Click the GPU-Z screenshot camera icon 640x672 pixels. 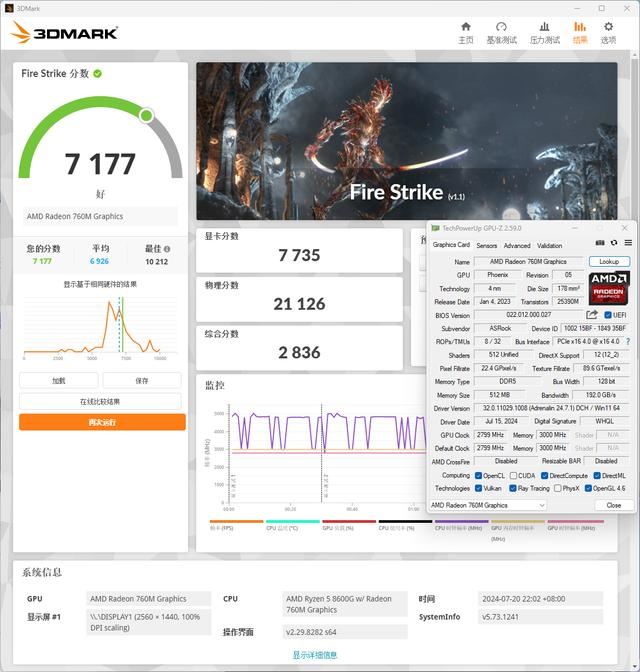[x=600, y=243]
